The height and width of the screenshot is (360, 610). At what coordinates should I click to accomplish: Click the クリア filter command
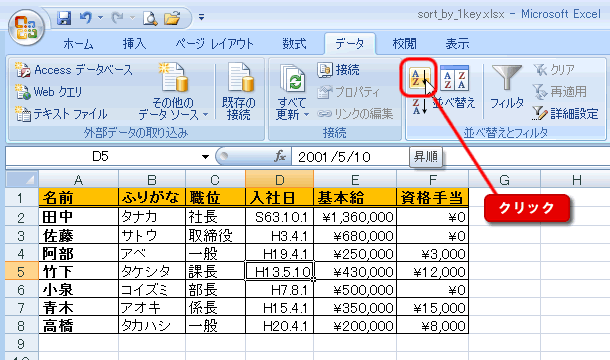coord(554,70)
